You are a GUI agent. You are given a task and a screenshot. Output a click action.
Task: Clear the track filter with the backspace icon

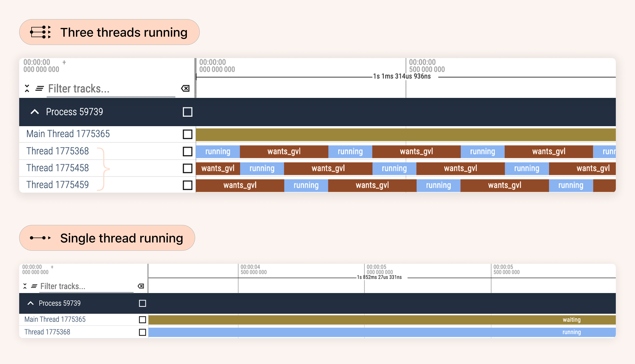tap(185, 88)
